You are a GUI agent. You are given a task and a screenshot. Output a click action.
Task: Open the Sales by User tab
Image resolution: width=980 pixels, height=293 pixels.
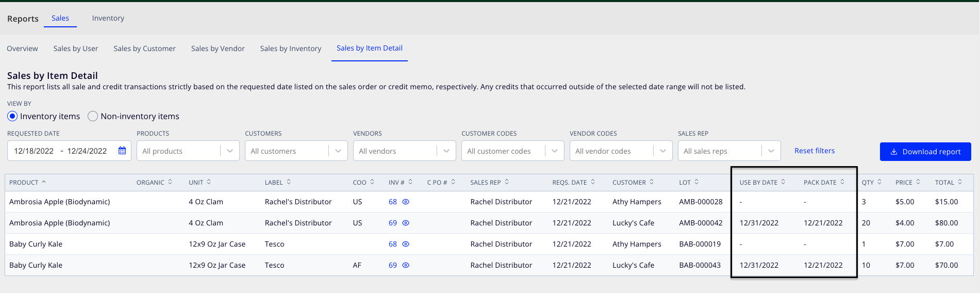76,48
